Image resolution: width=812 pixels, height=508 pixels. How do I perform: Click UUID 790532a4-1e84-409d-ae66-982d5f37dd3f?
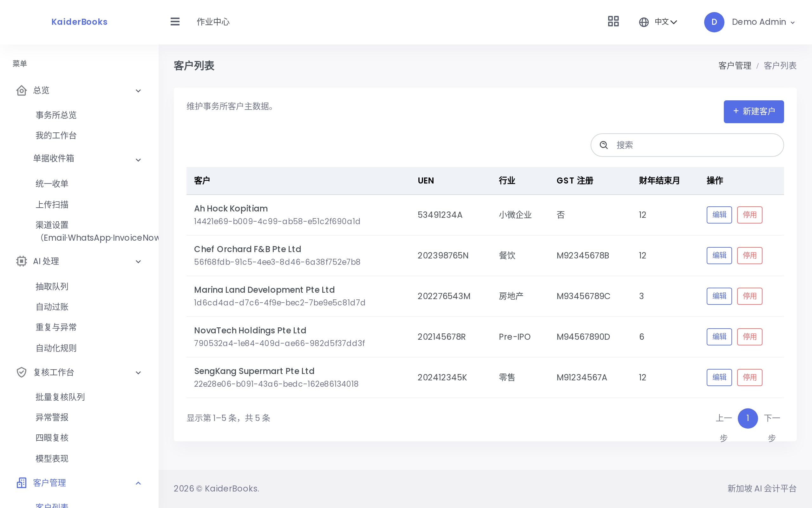point(279,343)
